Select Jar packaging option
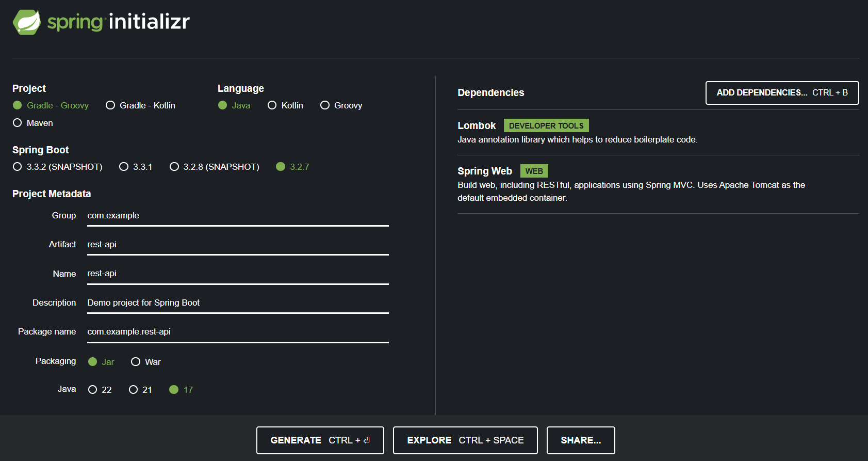The height and width of the screenshot is (461, 868). click(x=101, y=362)
